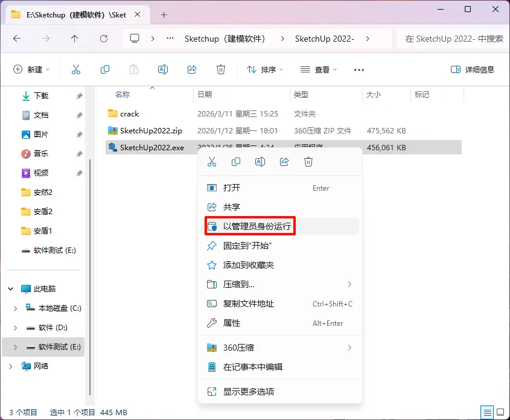This screenshot has width=510, height=420.
Task: Unpin 文档 from quick access
Action: click(x=79, y=115)
